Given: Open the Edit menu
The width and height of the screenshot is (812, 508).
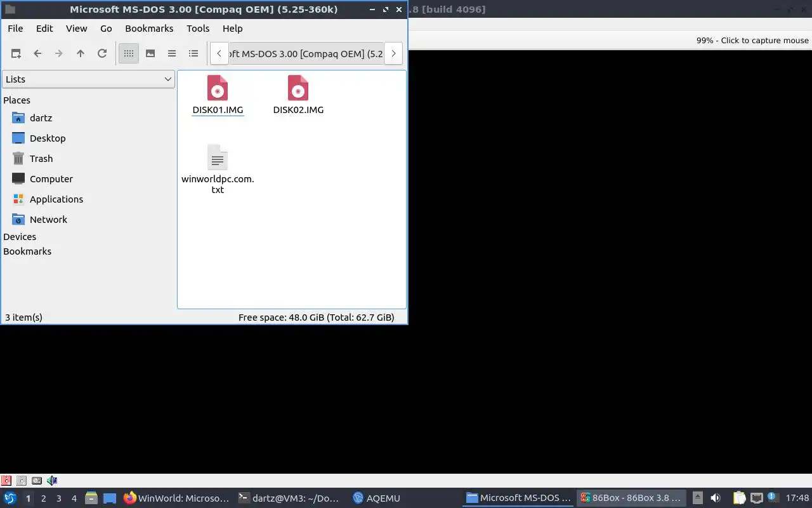Looking at the screenshot, I should tap(44, 29).
